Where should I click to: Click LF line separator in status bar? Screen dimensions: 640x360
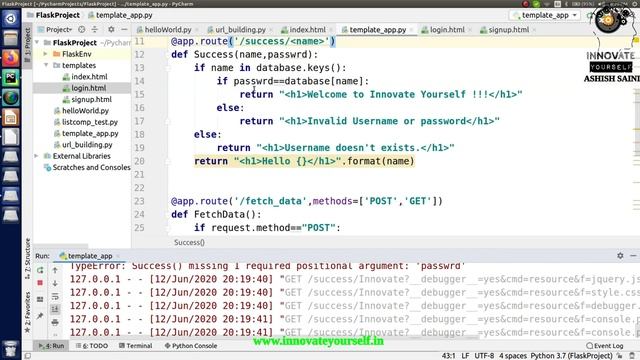click(465, 356)
